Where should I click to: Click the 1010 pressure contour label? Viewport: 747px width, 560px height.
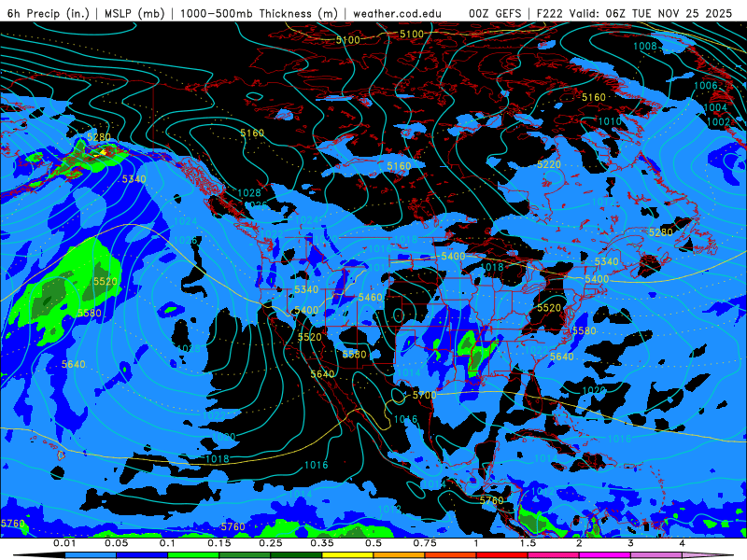pyautogui.click(x=610, y=121)
